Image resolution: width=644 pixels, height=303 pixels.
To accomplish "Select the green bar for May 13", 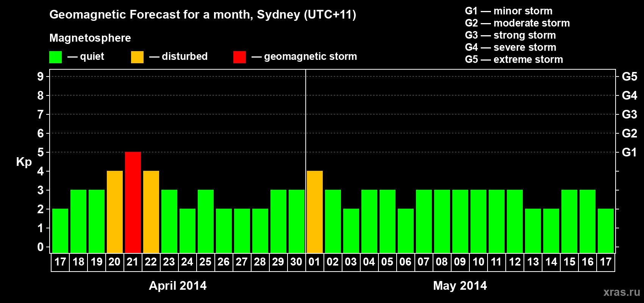I will [x=533, y=231].
